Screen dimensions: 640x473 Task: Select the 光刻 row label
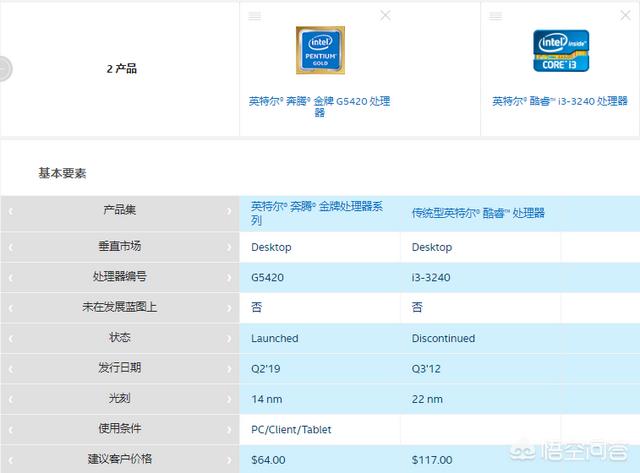pos(120,398)
